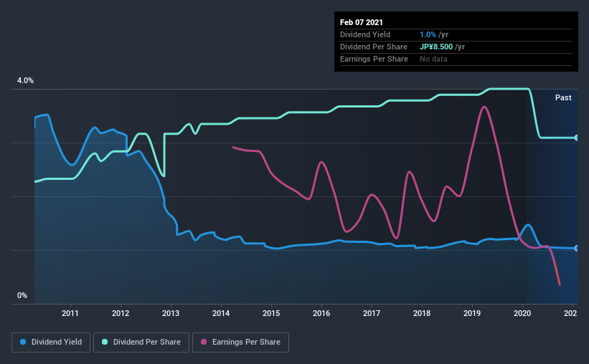Click the 'Past' label in the chart
Viewport: 589px width, 364px height.
[x=563, y=98]
